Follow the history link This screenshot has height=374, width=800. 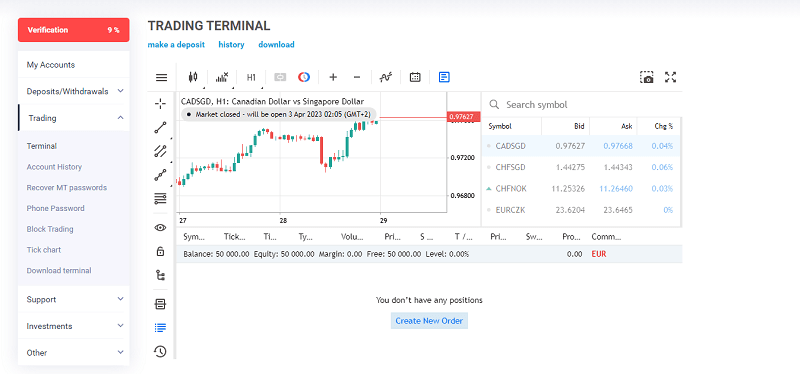tap(232, 44)
